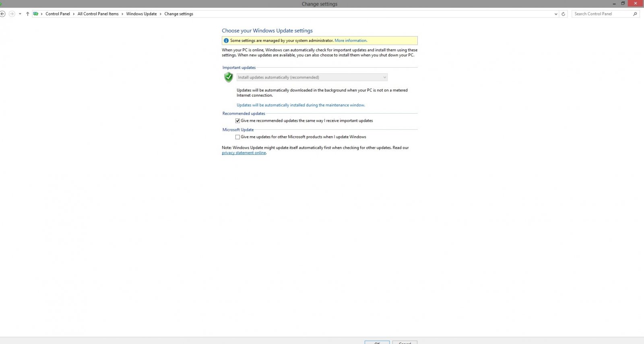The height and width of the screenshot is (344, 644).
Task: Click the Control Panel icon in address bar
Action: [x=36, y=14]
